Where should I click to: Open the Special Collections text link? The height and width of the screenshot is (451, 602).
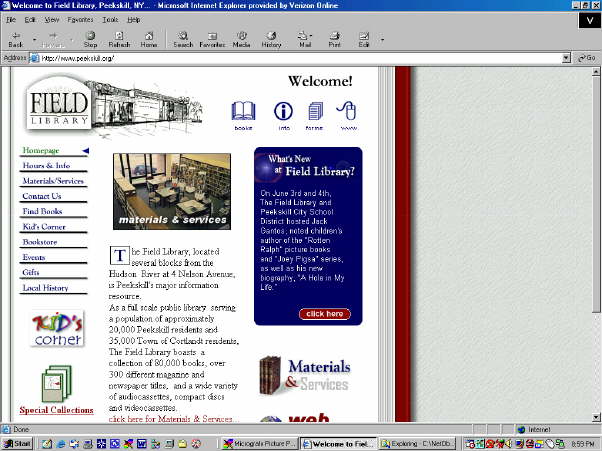(x=56, y=410)
